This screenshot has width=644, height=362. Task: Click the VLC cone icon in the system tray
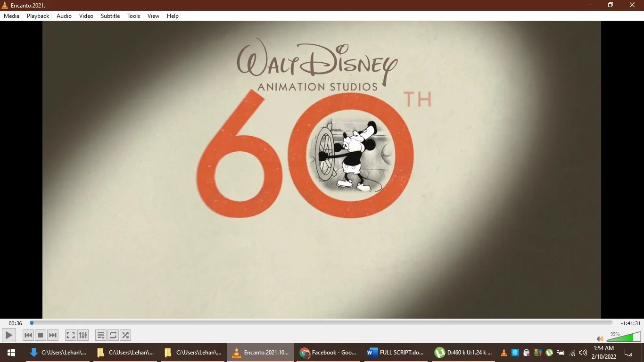coord(504,353)
